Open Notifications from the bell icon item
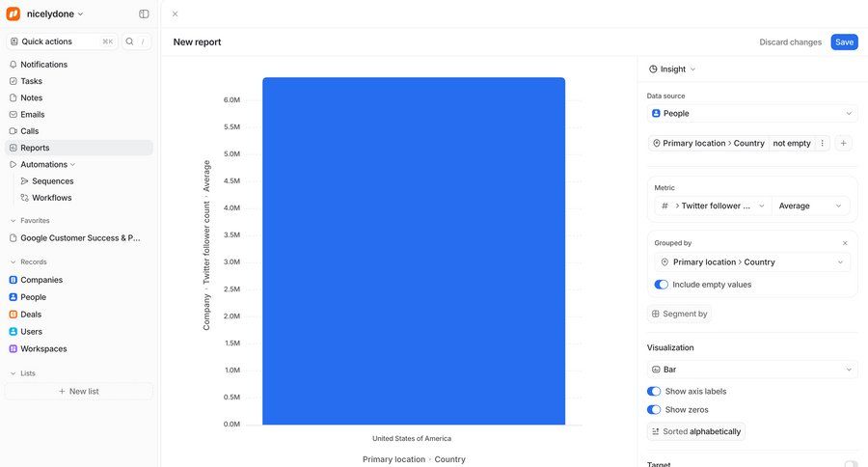 (x=43, y=65)
